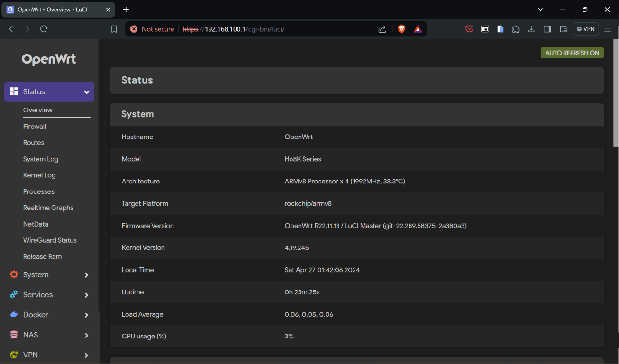Expand the Docker menu arrow

click(87, 315)
